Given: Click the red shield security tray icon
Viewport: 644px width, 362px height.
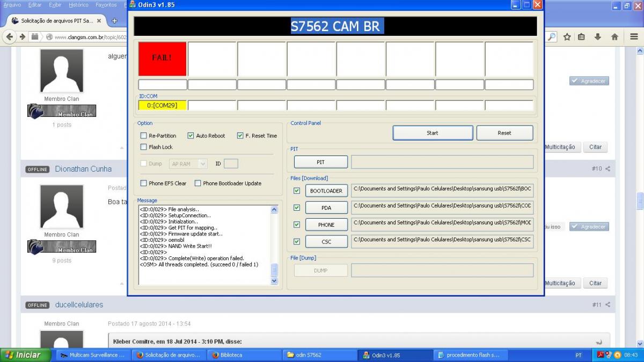Looking at the screenshot, I should (609, 354).
